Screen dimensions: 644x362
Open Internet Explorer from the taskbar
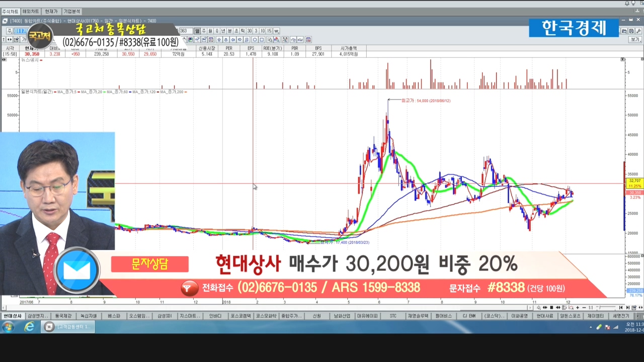(29, 327)
